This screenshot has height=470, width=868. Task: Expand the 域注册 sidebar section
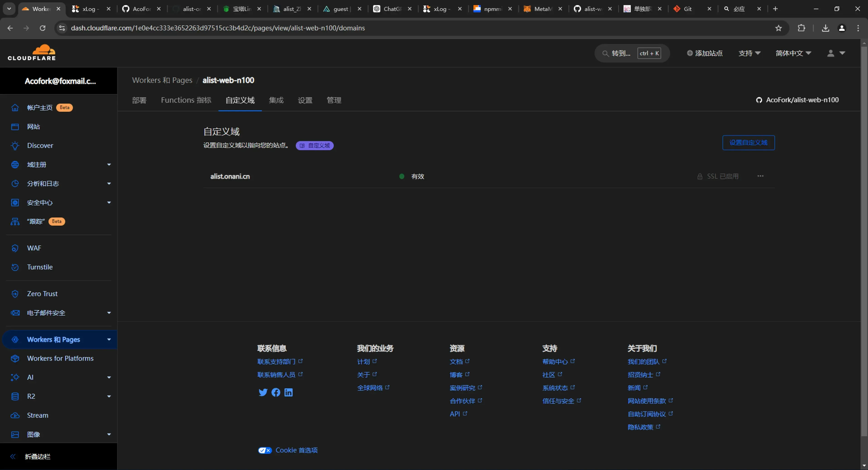point(109,164)
